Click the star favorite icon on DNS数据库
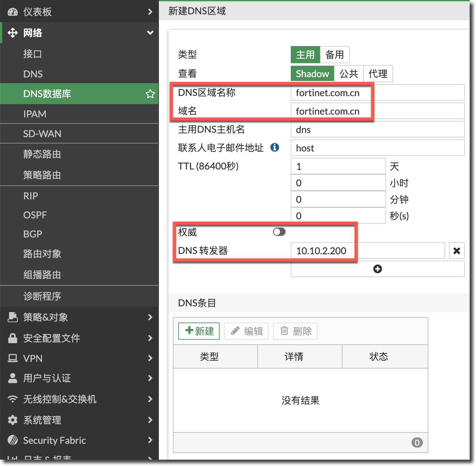This screenshot has width=476, height=466. click(x=150, y=94)
